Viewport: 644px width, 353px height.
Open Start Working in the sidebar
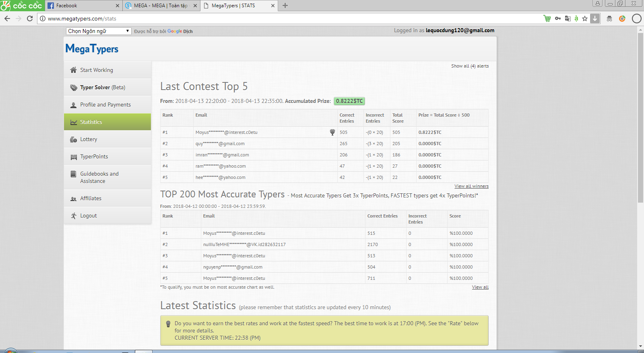[107, 70]
